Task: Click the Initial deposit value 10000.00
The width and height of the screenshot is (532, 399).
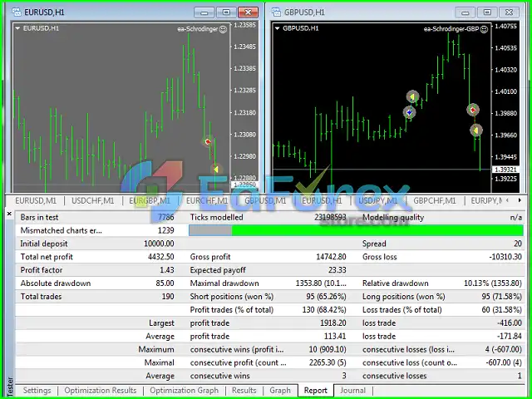Action: [159, 244]
